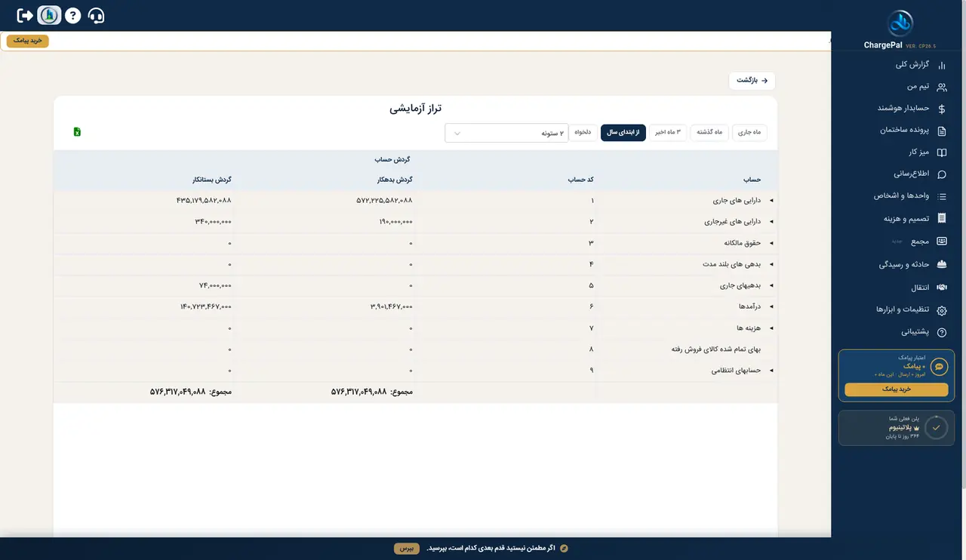Click the dollar icon for حسابدار هوشمند
966x560 pixels.
pos(941,109)
